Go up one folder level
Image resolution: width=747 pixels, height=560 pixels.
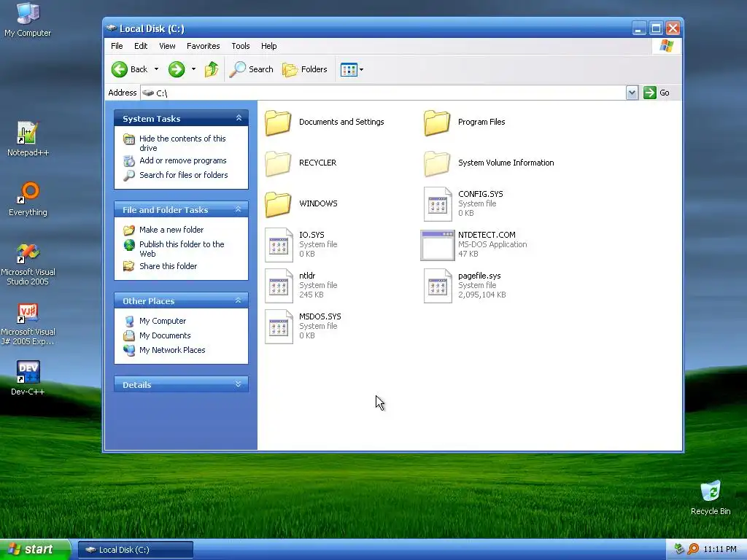(211, 69)
